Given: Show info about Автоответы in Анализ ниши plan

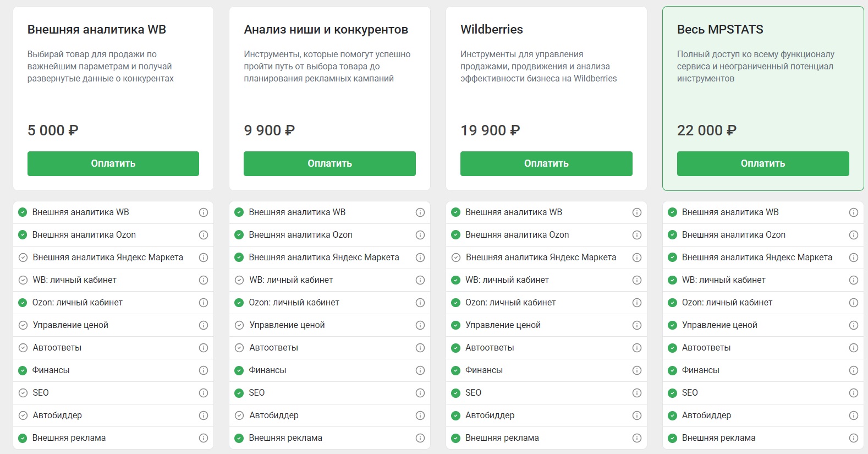Looking at the screenshot, I should (420, 347).
